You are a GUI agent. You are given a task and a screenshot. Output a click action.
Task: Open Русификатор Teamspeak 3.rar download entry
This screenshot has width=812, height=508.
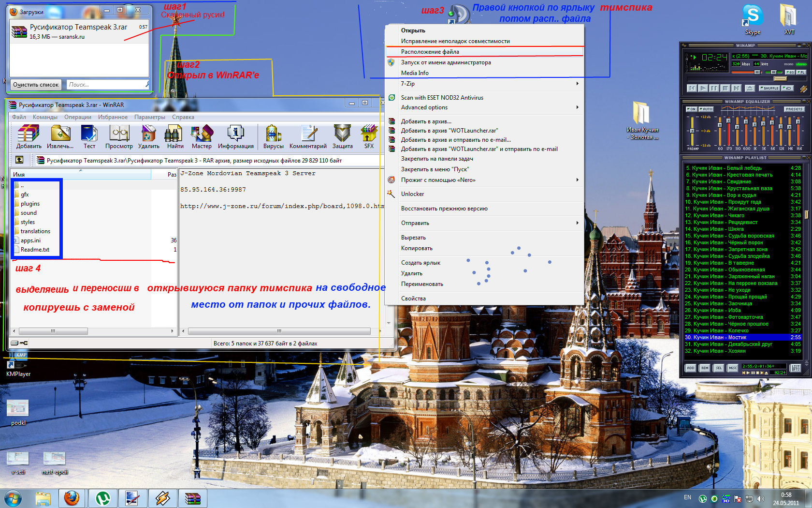(80, 31)
